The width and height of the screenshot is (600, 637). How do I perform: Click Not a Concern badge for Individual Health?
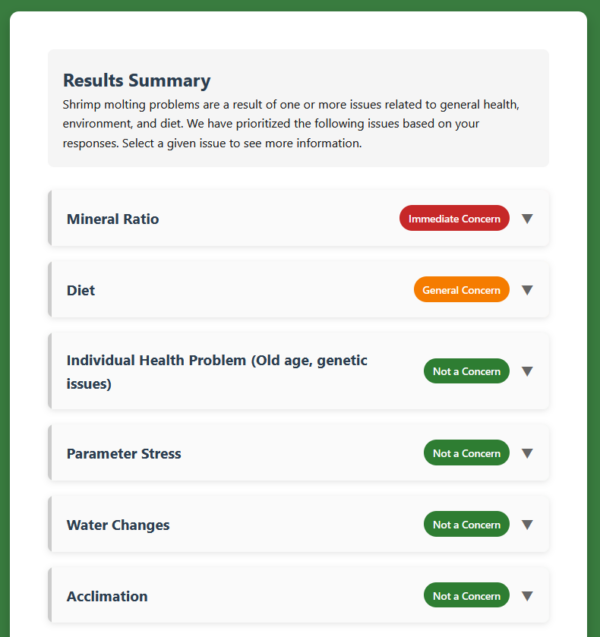[x=466, y=371]
